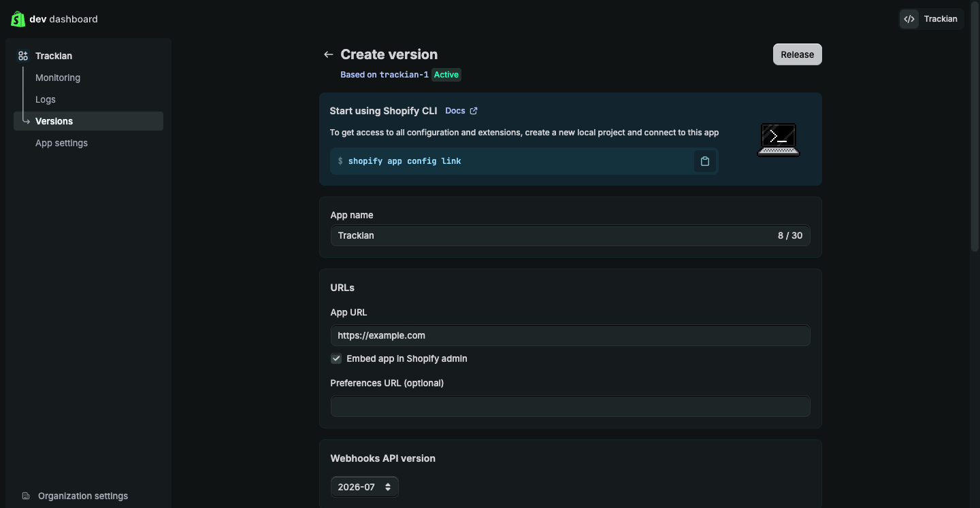The image size is (980, 508).
Task: Click the dev dashboard title
Action: click(63, 19)
